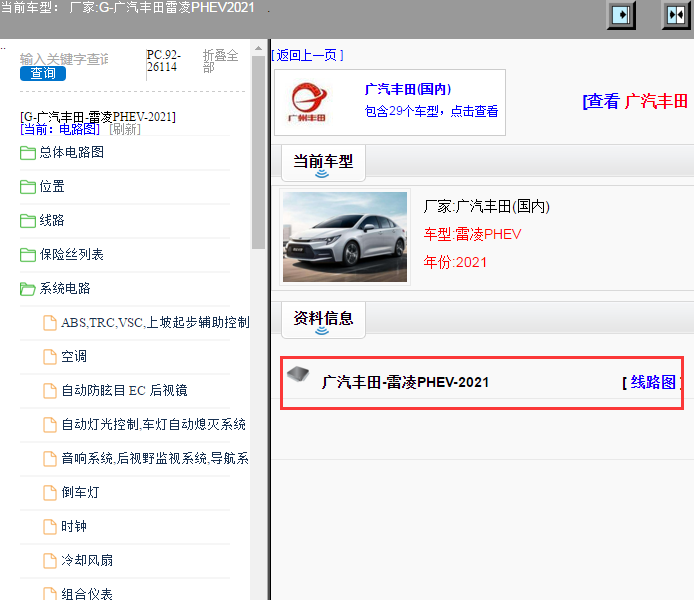This screenshot has height=600, width=694.
Task: Open the 广汽丰田(国内) brand link
Action: click(408, 89)
